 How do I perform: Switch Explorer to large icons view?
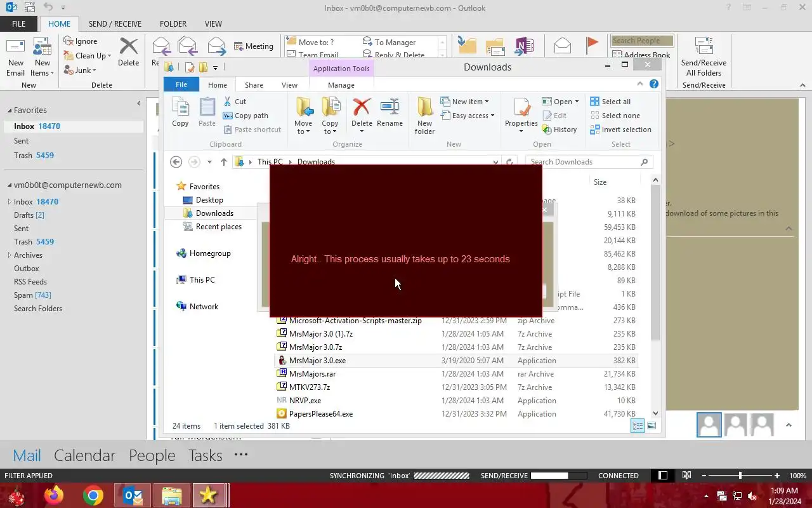(652, 426)
